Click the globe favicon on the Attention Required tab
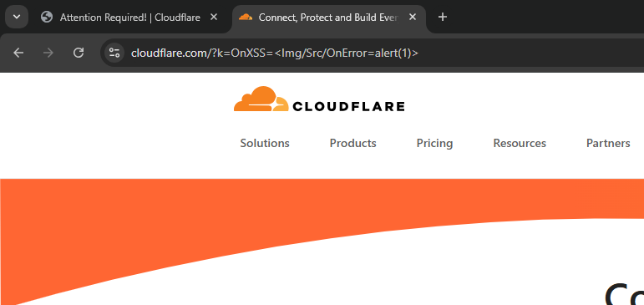The image size is (644, 305). [x=47, y=17]
